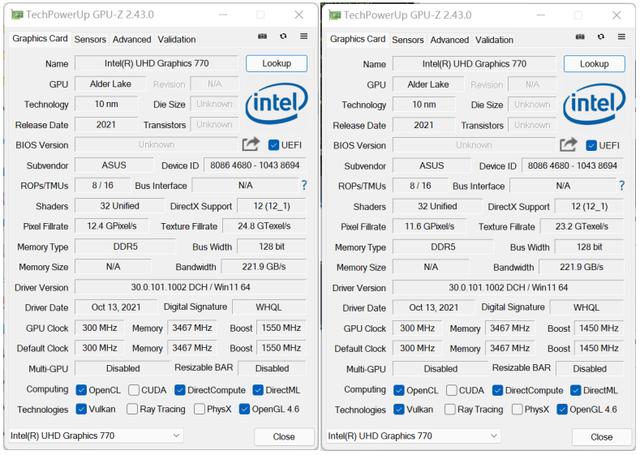Click the BIOS export share icon in right window
The width and height of the screenshot is (640, 455).
tap(568, 144)
